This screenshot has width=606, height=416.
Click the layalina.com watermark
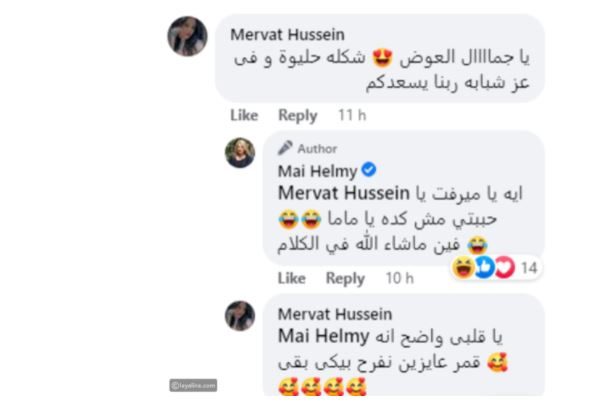(x=193, y=385)
